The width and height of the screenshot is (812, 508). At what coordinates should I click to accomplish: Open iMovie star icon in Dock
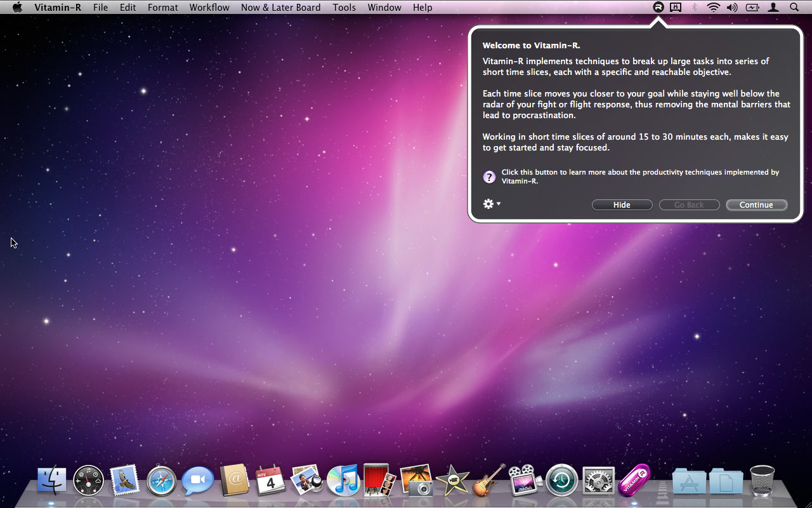point(453,481)
